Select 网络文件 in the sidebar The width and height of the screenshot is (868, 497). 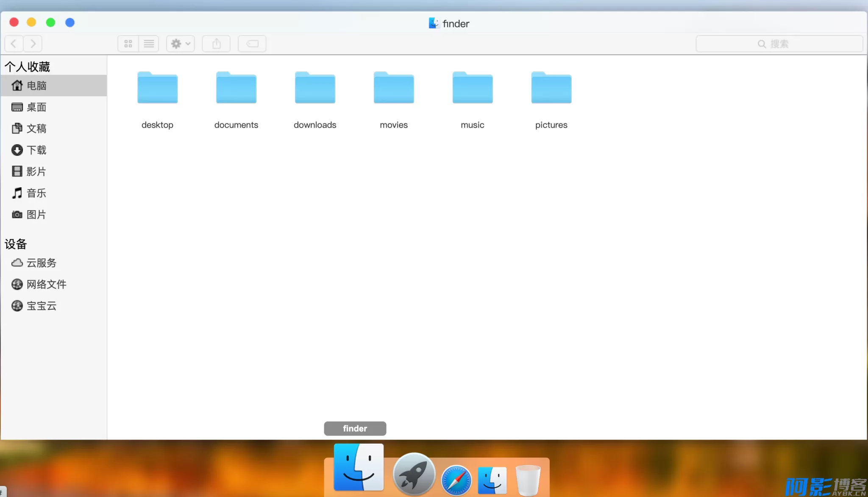46,284
